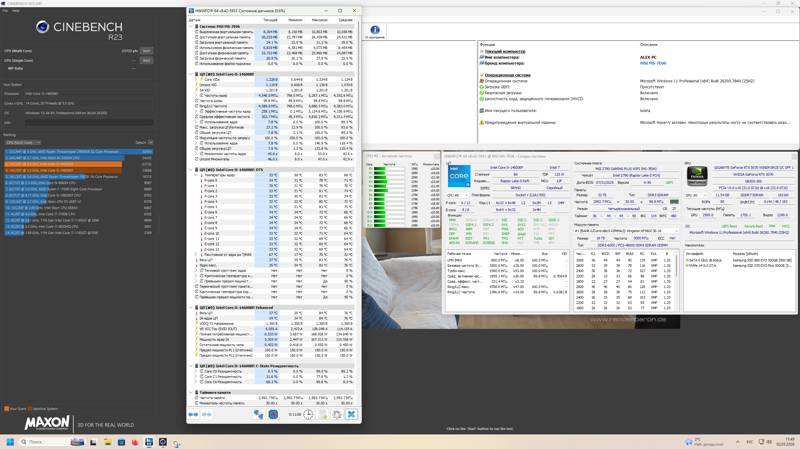Click HWiNFO expand columns left arrows icon
The image size is (800, 449).
[193, 414]
